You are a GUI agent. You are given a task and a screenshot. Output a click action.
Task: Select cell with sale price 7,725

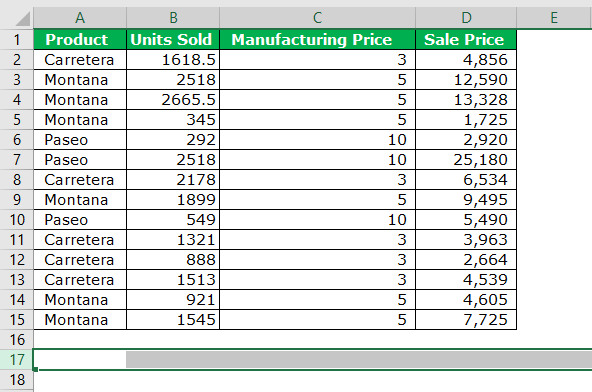coord(466,320)
